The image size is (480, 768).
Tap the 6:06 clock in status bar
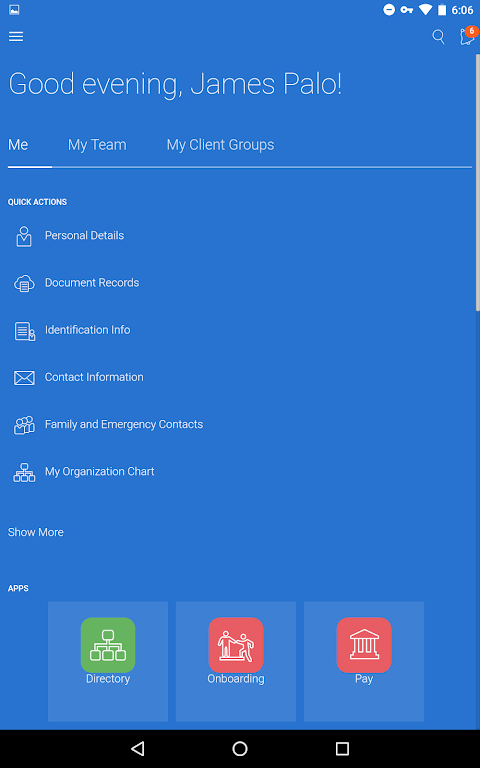click(462, 10)
